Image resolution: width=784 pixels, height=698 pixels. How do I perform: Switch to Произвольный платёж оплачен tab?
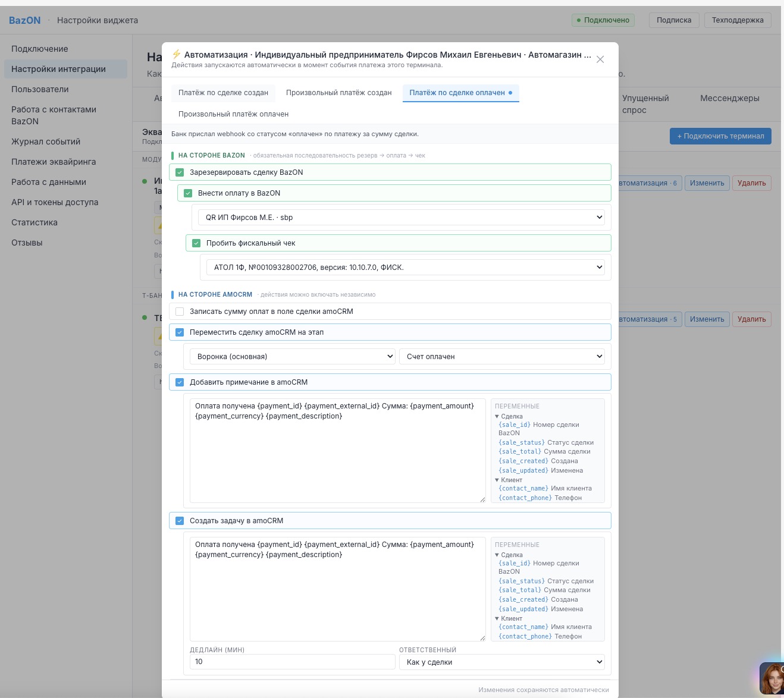[233, 114]
